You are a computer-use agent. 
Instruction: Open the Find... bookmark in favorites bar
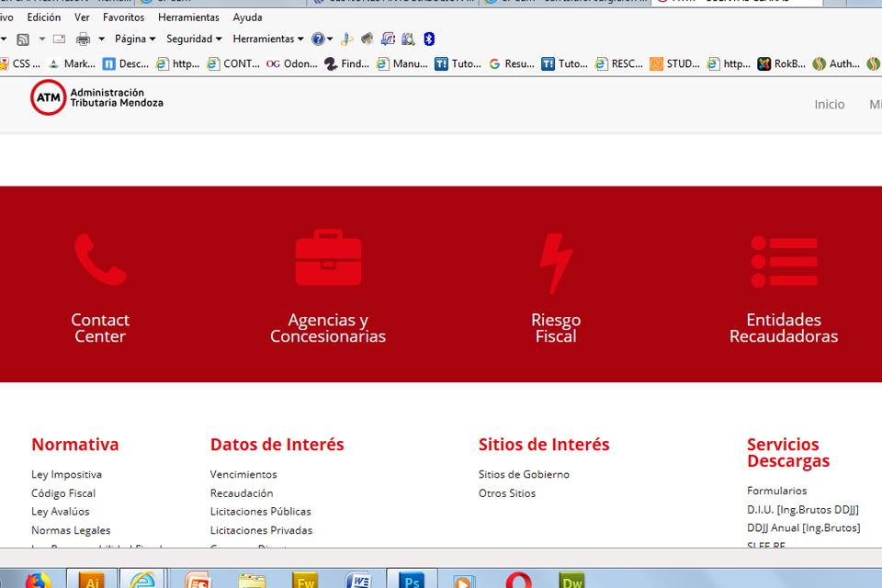346,64
